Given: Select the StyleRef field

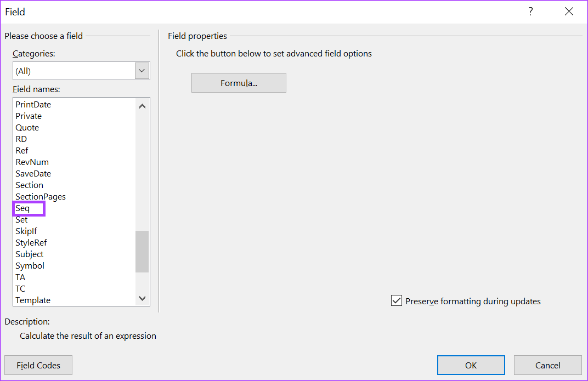Looking at the screenshot, I should point(31,242).
